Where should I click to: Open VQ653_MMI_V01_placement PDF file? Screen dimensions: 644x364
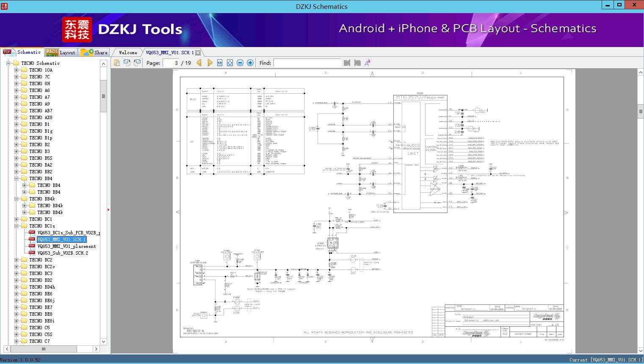66,246
